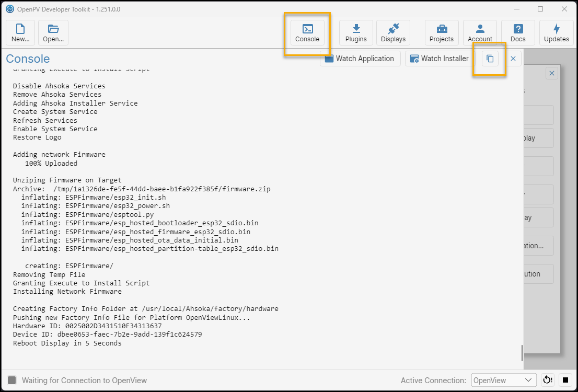Click the 'Restore Logo' line
578x392 pixels.
(x=37, y=137)
